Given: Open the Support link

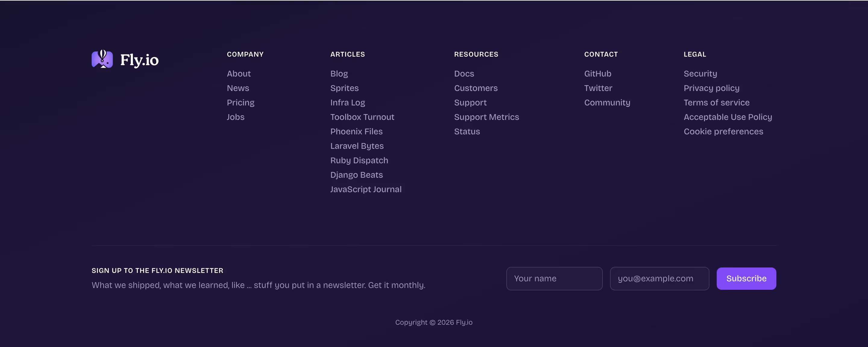Looking at the screenshot, I should tap(470, 102).
